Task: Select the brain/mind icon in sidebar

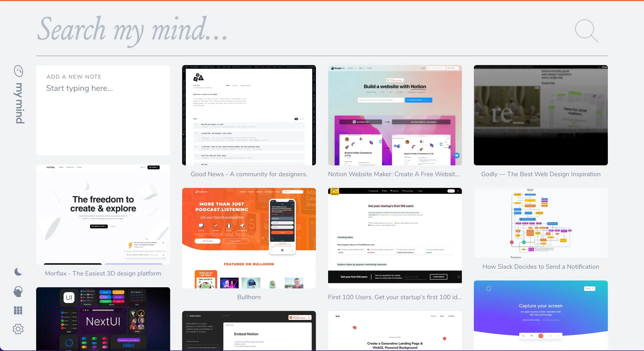Action: pyautogui.click(x=18, y=291)
